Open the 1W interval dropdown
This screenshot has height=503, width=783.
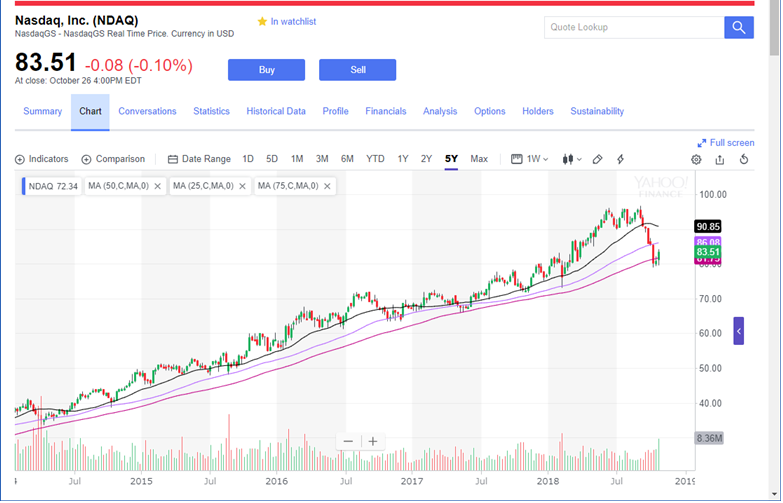tap(530, 159)
